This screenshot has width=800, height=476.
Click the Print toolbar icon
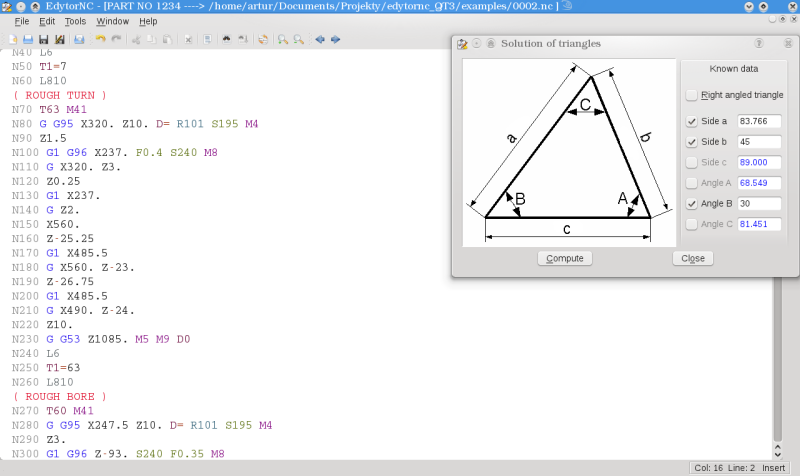pyautogui.click(x=79, y=39)
